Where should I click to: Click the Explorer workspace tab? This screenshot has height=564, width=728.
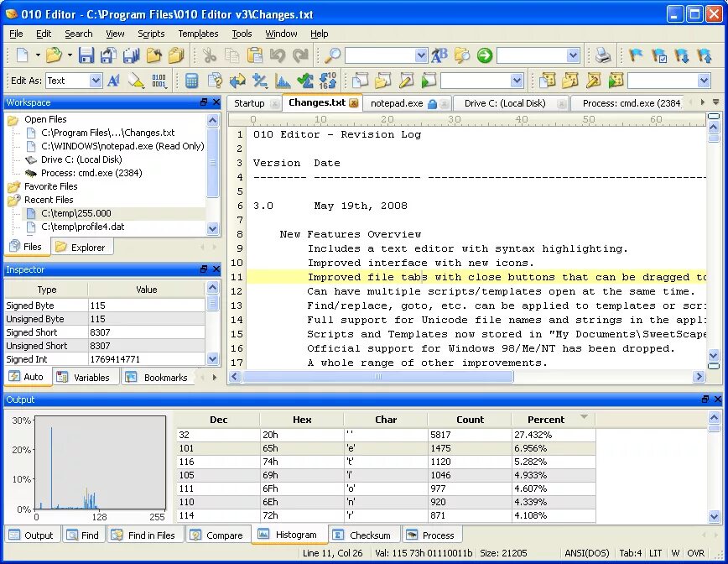click(83, 247)
